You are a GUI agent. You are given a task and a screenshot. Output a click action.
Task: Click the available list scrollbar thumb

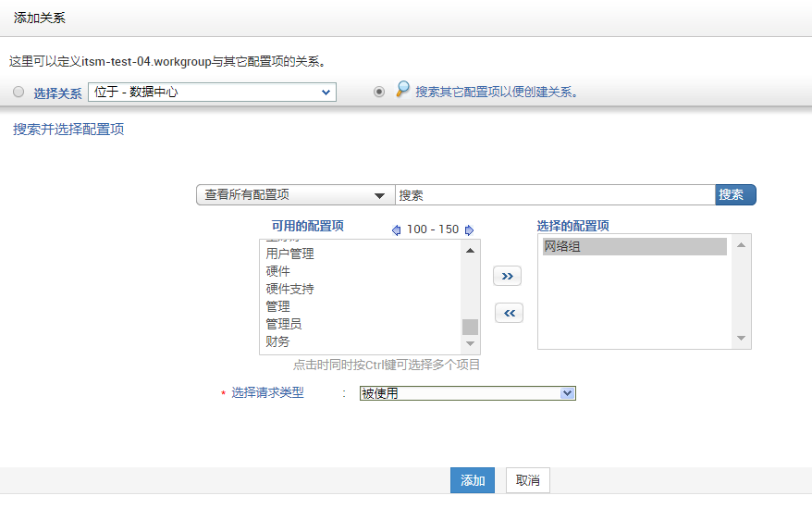coord(470,327)
